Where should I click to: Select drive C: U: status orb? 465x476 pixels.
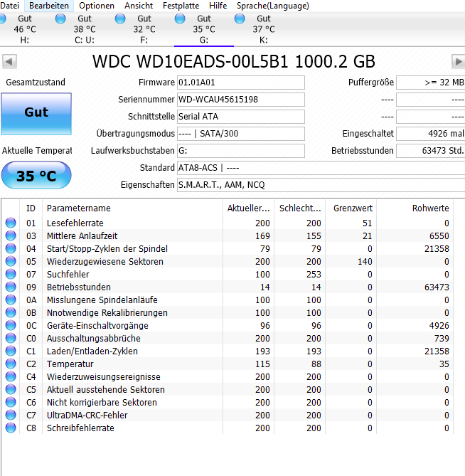(60, 18)
